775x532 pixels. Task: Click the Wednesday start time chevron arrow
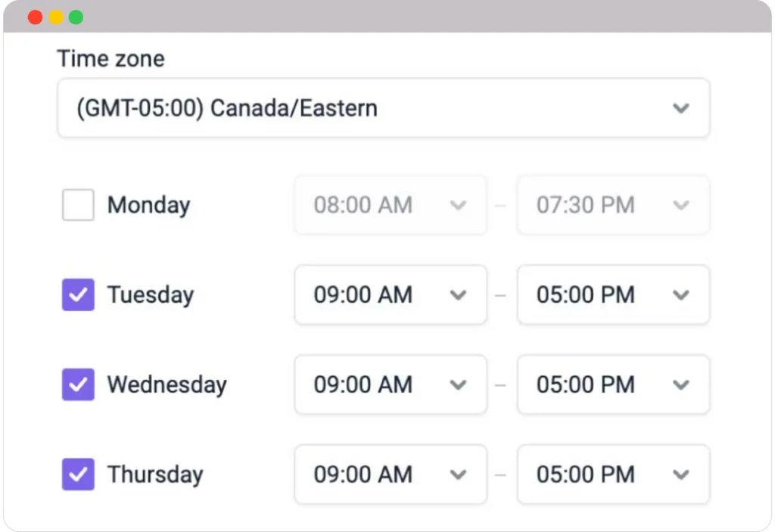pos(459,384)
